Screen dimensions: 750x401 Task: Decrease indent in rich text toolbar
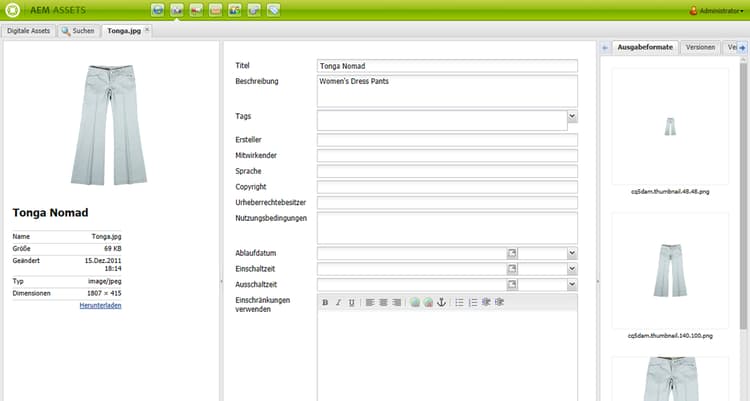(x=486, y=302)
